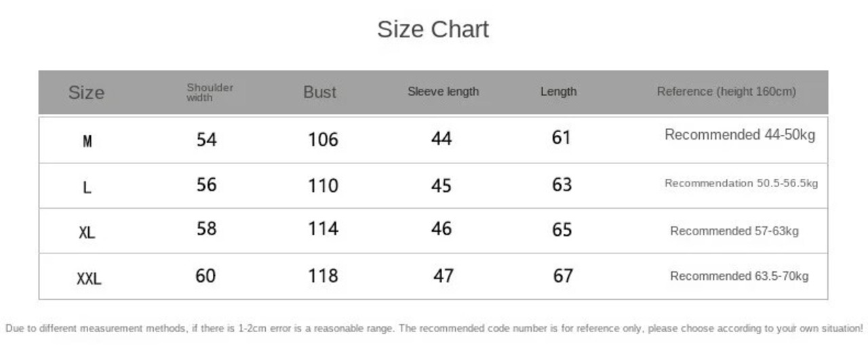The image size is (868, 345).
Task: Click the XXL size row label
Action: pos(89,278)
